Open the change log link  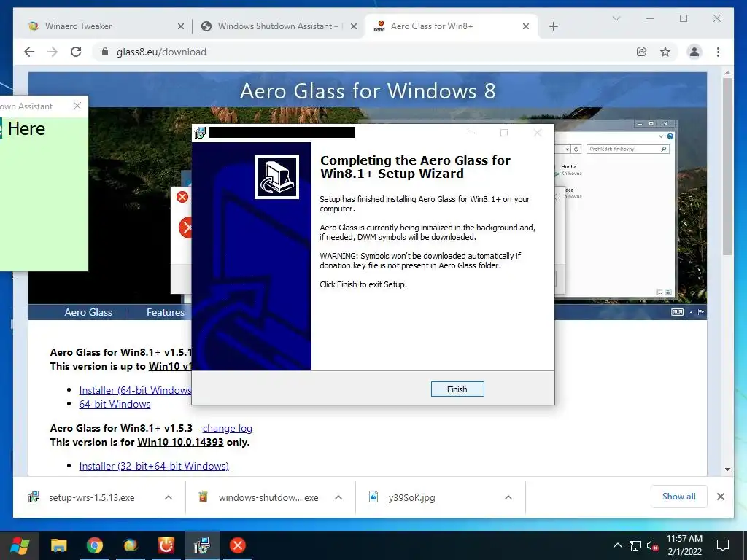coord(228,429)
